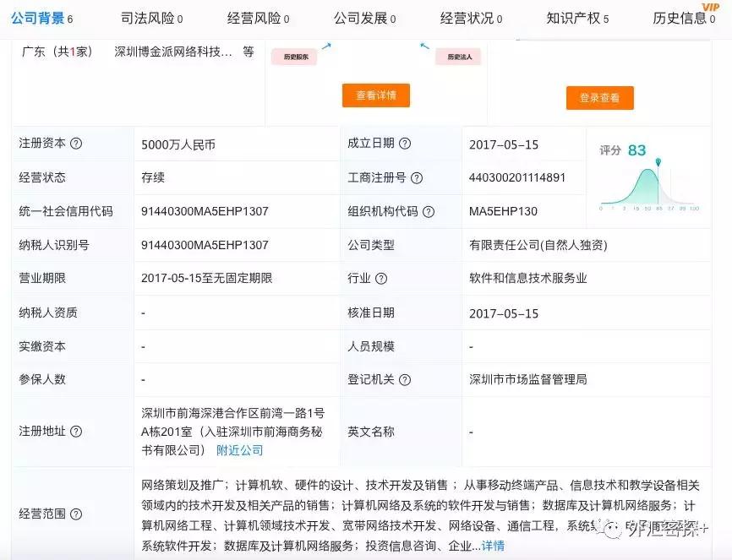Switch to the 知识产权 tab

click(576, 17)
